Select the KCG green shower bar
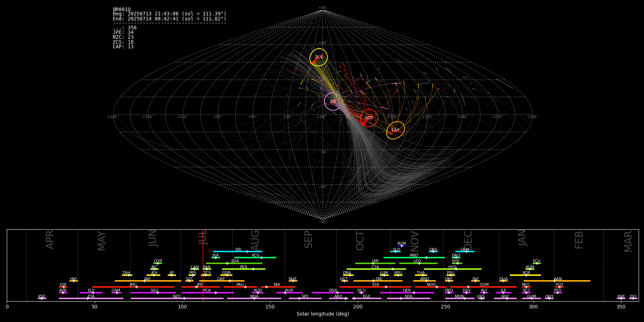The width and height of the screenshot is (644, 322). 255,258
